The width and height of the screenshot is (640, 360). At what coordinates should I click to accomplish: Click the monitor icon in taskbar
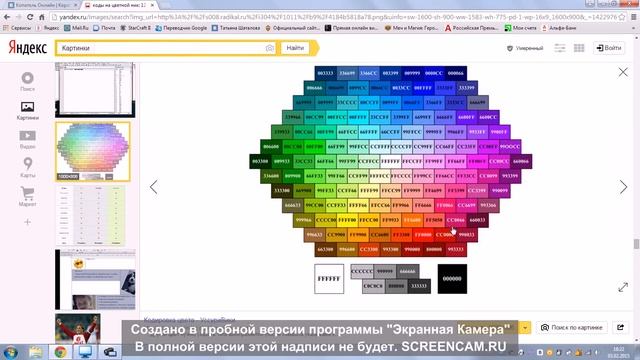click(85, 352)
